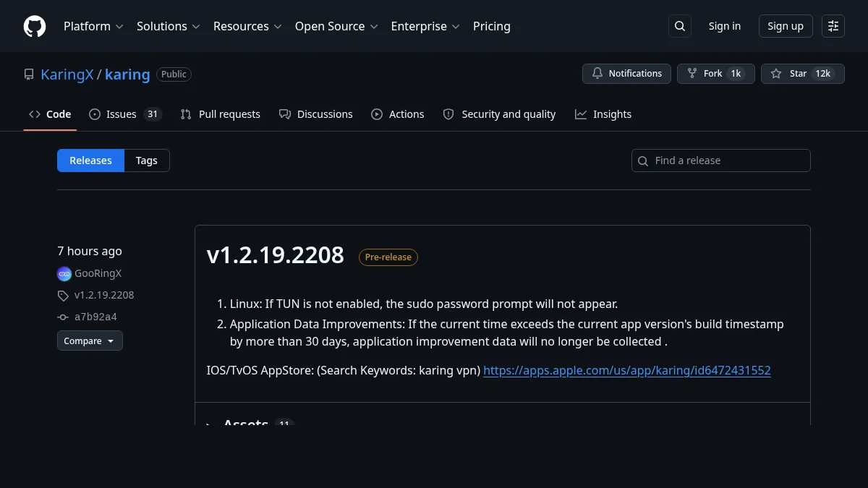Switch to the Actions tab
868x488 pixels.
(398, 114)
